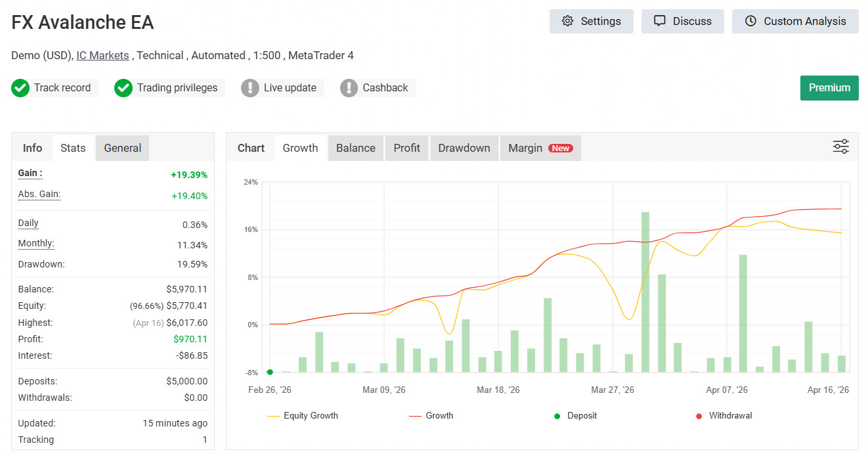868x456 pixels.
Task: Open chart filter sliders icon
Action: click(841, 147)
